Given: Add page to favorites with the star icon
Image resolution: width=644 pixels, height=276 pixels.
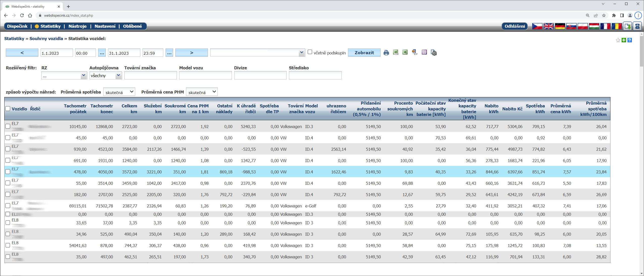Looking at the screenshot, I should [x=618, y=40].
